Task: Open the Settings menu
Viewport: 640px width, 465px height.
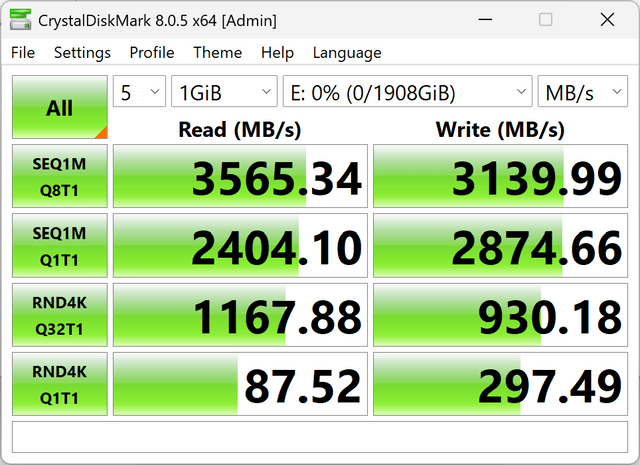Action: pyautogui.click(x=82, y=53)
